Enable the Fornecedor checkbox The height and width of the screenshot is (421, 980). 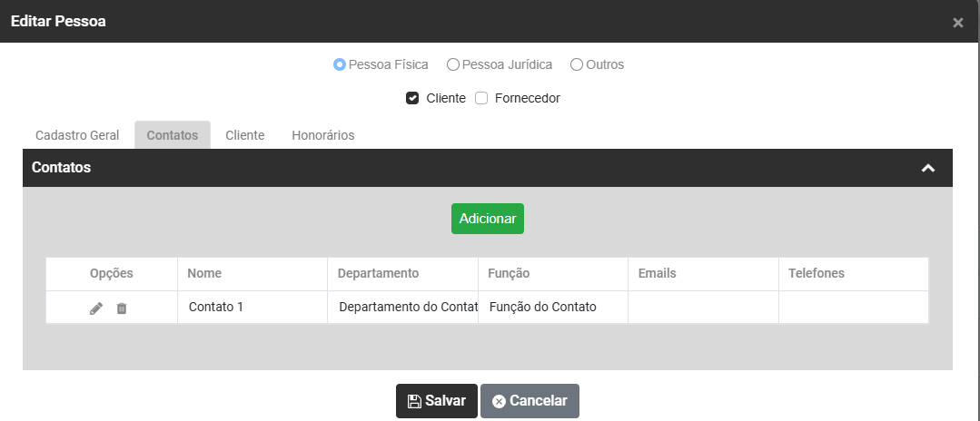point(482,98)
